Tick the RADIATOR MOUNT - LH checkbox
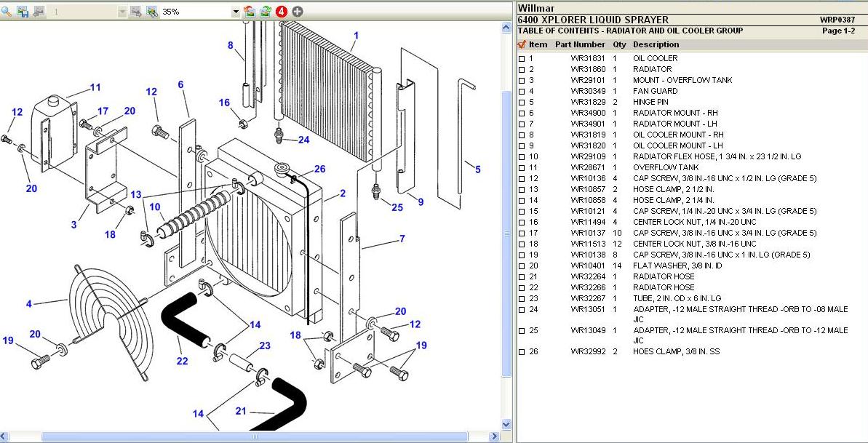This screenshot has height=443, width=868. 522,124
